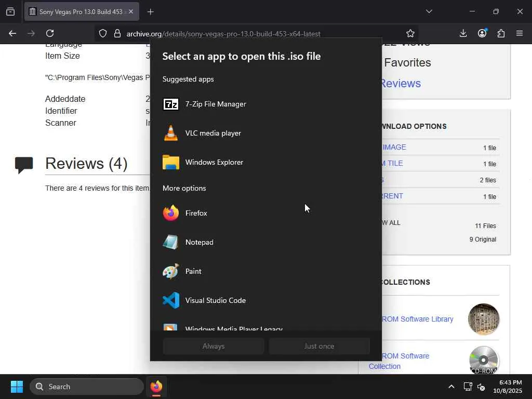The height and width of the screenshot is (399, 532).
Task: Show hidden system tray icons
Action: 451,387
